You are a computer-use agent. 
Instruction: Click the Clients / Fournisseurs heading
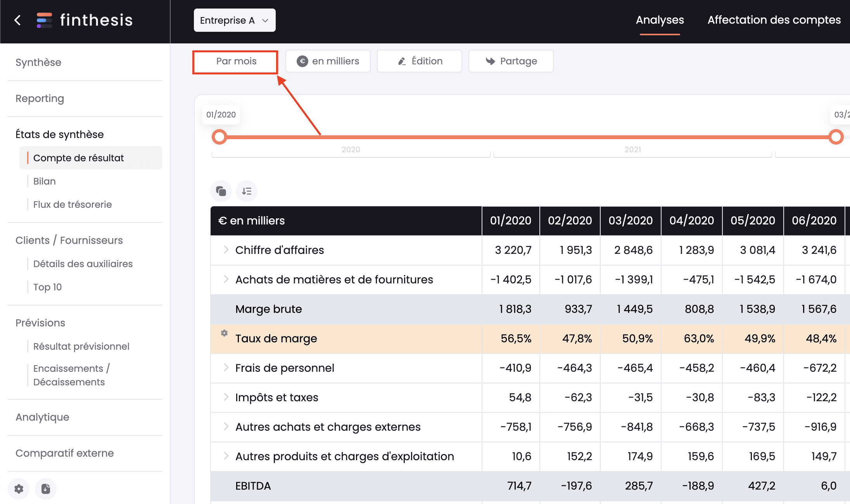point(69,240)
